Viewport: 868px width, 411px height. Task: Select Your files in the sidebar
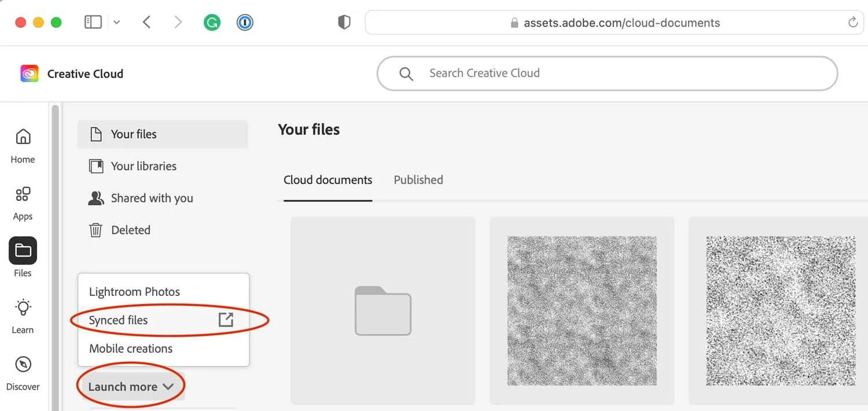click(163, 134)
